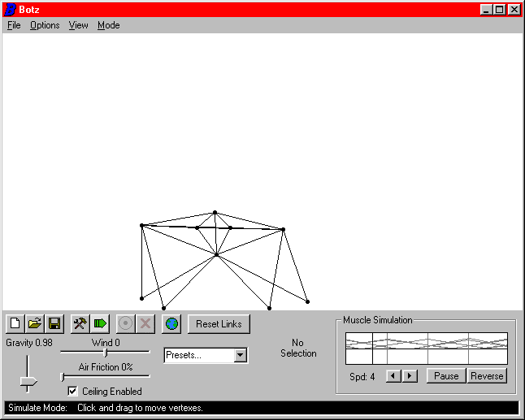Image resolution: width=525 pixels, height=420 pixels.
Task: Click the grayed-out X delete icon
Action: pyautogui.click(x=145, y=323)
